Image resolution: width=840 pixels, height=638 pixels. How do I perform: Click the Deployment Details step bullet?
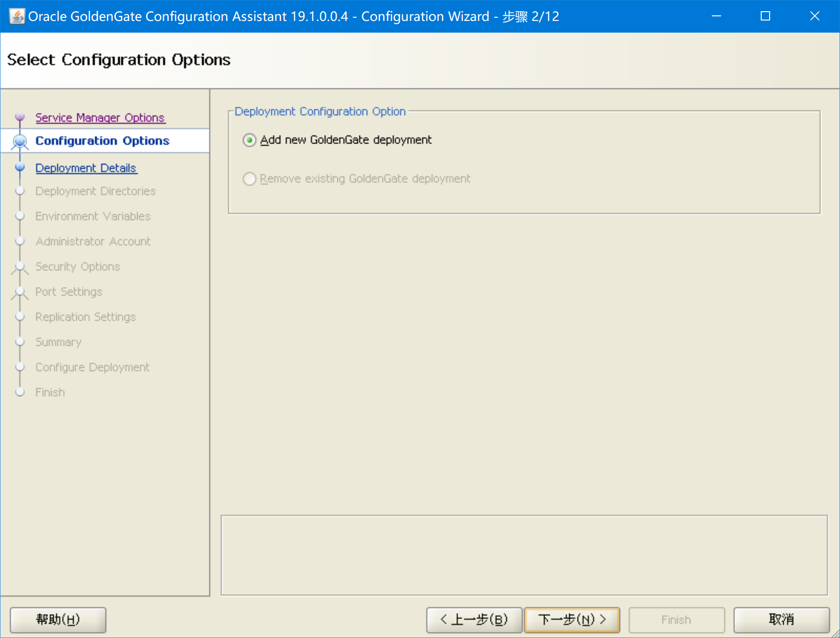coord(20,167)
